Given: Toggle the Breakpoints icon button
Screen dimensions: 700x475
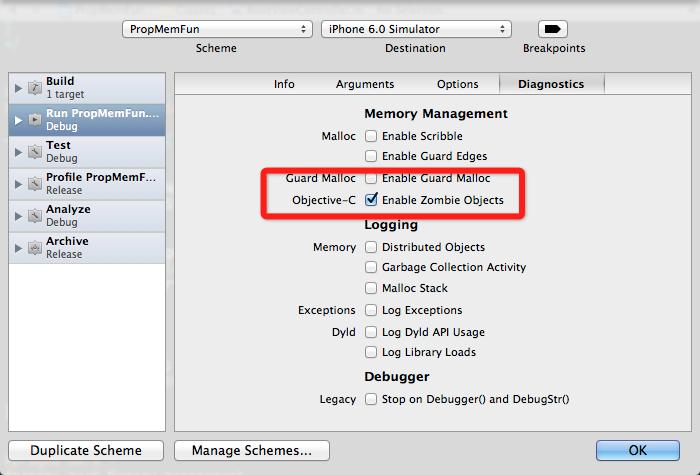Looking at the screenshot, I should coord(552,29).
